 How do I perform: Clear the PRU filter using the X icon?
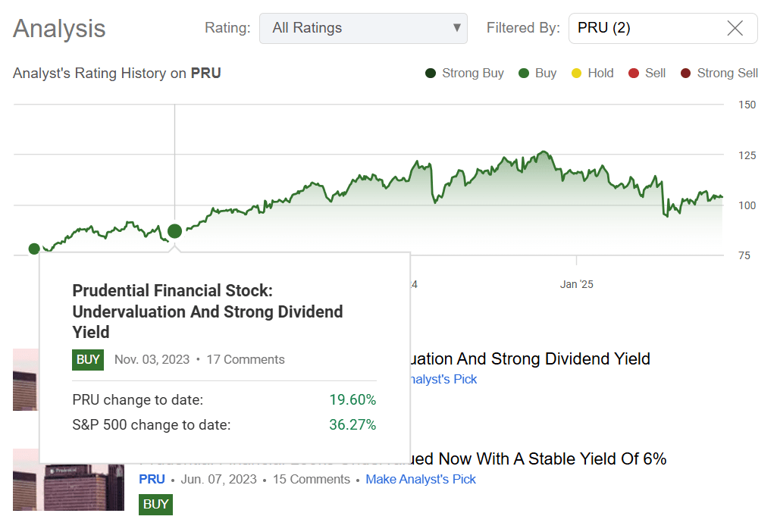click(x=734, y=28)
